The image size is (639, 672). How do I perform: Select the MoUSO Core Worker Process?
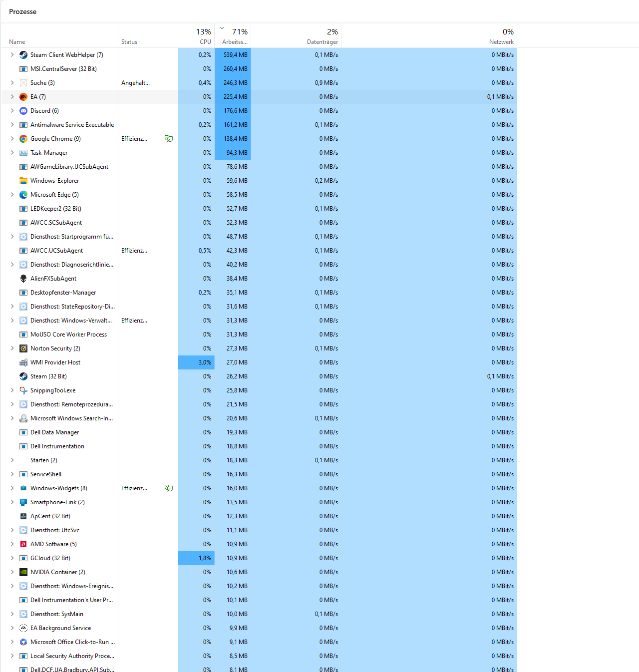259,335
